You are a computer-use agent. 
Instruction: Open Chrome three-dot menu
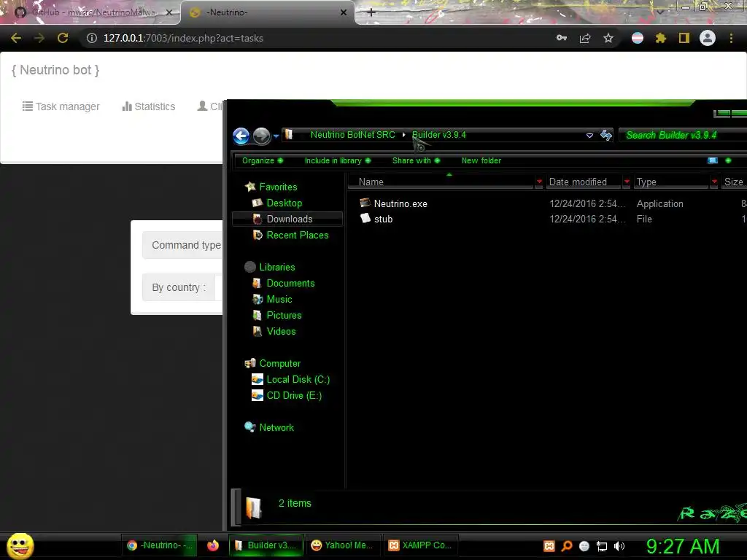click(731, 38)
